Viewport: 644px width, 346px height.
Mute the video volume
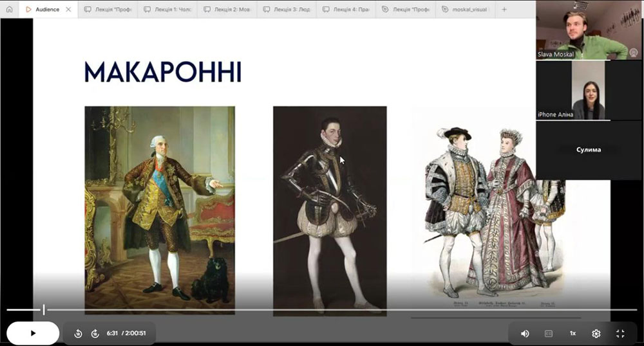pyautogui.click(x=525, y=333)
